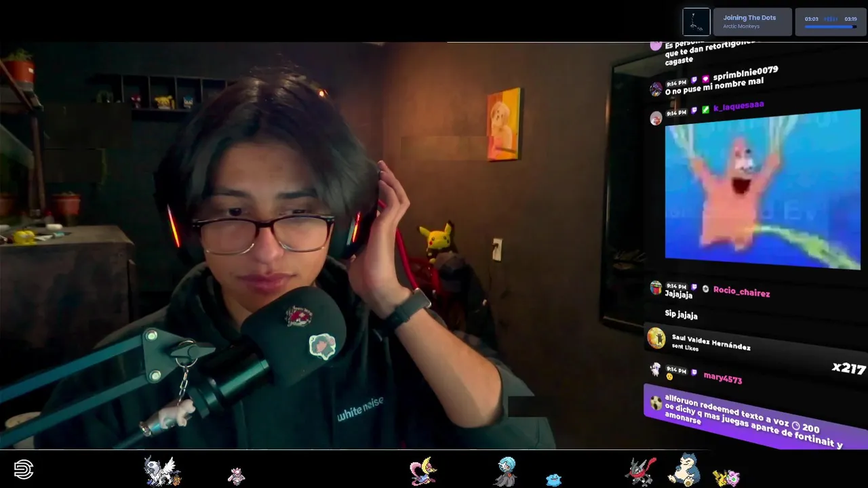Image resolution: width=868 pixels, height=488 pixels.
Task: Click the green badge next to k_laquesaaa
Action: coord(705,109)
